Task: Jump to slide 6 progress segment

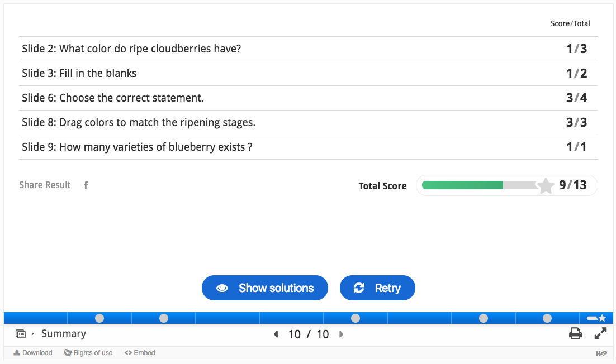Action: (x=355, y=318)
